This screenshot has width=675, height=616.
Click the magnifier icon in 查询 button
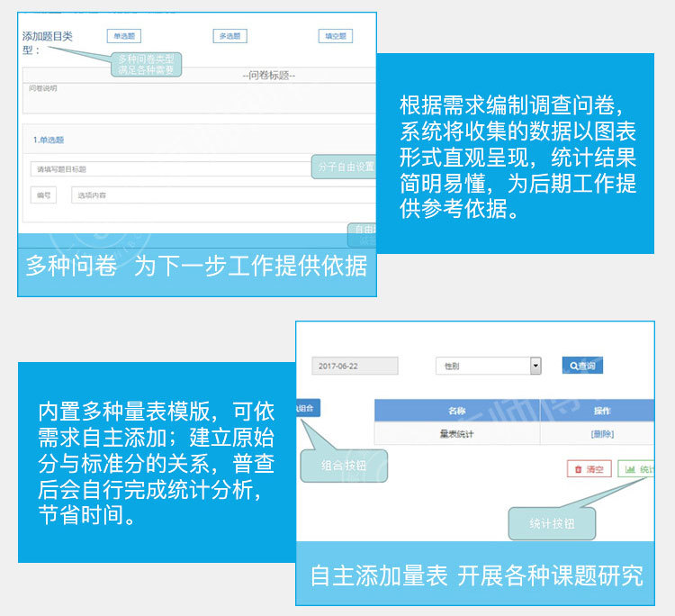click(573, 367)
